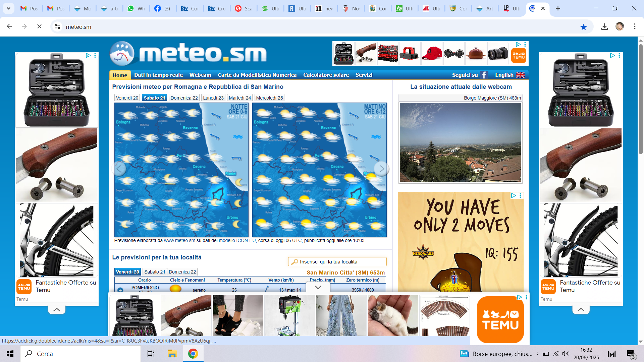Select the Venerdì 20 forecast map tab
644x362 pixels.
[x=127, y=98]
